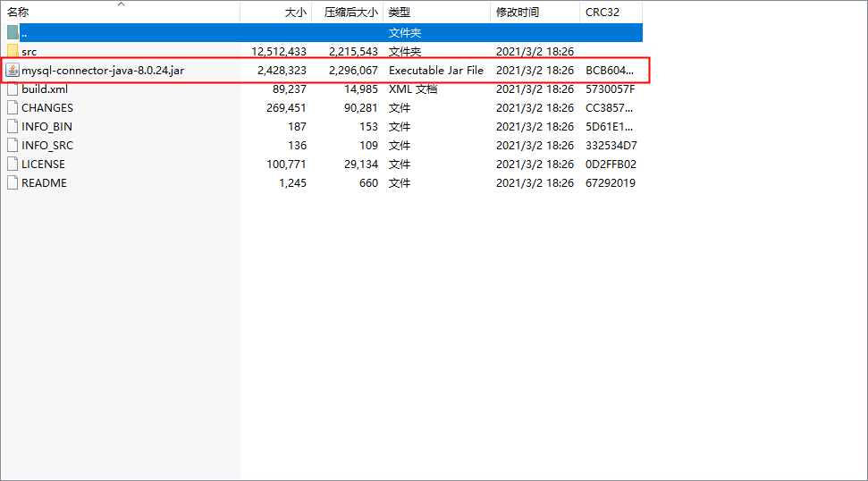The width and height of the screenshot is (868, 481).
Task: Click the size value 100,771
Action: pyautogui.click(x=286, y=165)
